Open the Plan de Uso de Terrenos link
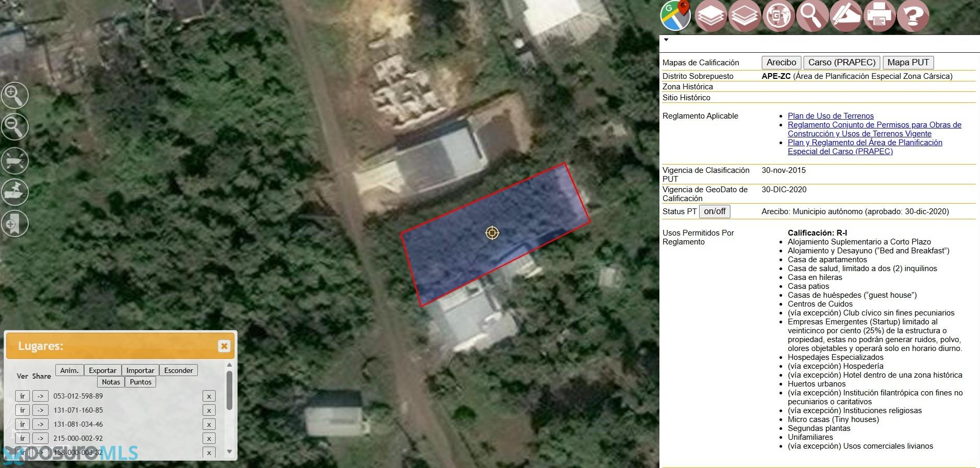The width and height of the screenshot is (980, 468). coord(830,116)
